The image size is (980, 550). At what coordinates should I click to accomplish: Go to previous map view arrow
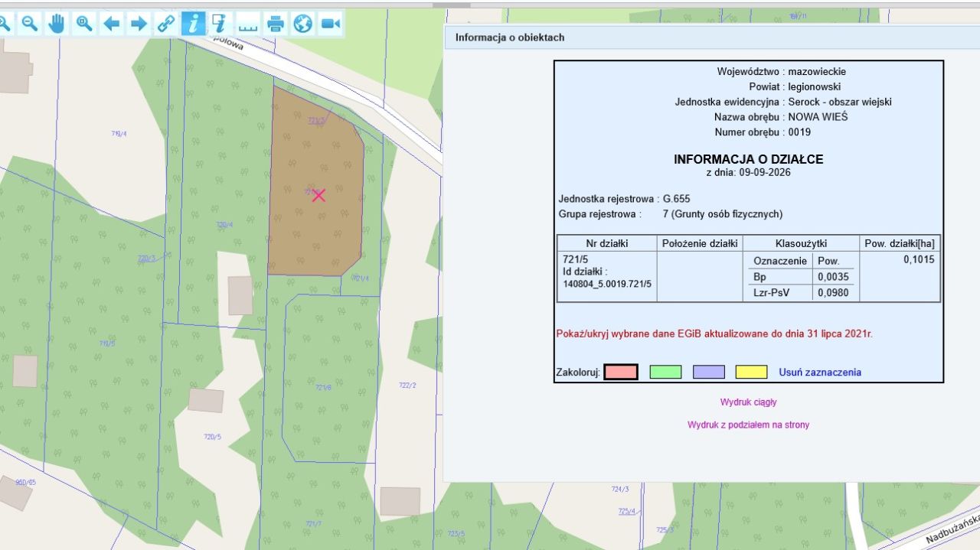[x=112, y=24]
